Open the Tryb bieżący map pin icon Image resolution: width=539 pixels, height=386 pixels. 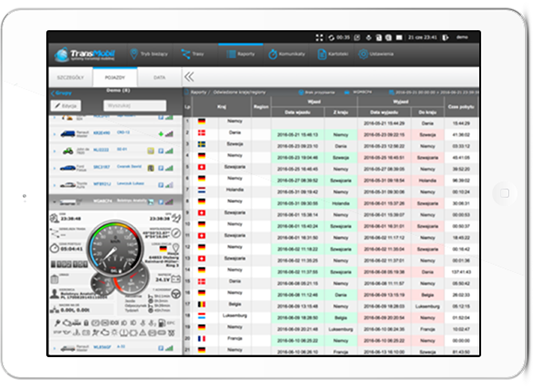click(x=134, y=54)
